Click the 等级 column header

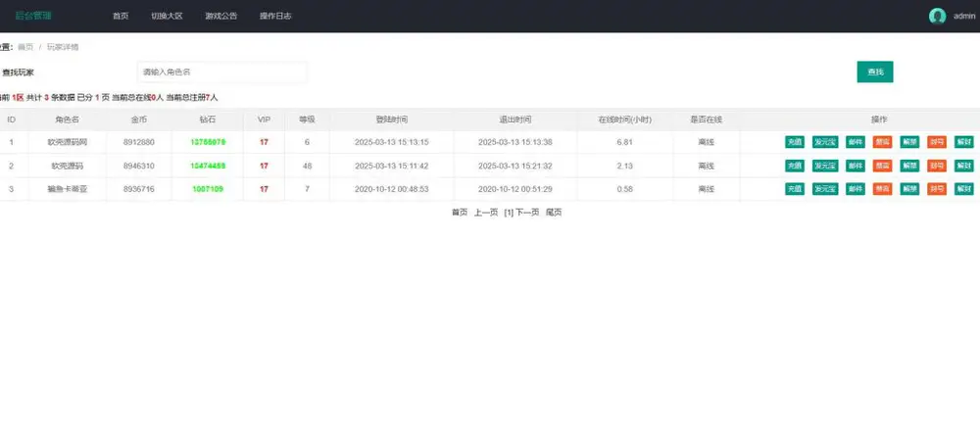tap(307, 120)
